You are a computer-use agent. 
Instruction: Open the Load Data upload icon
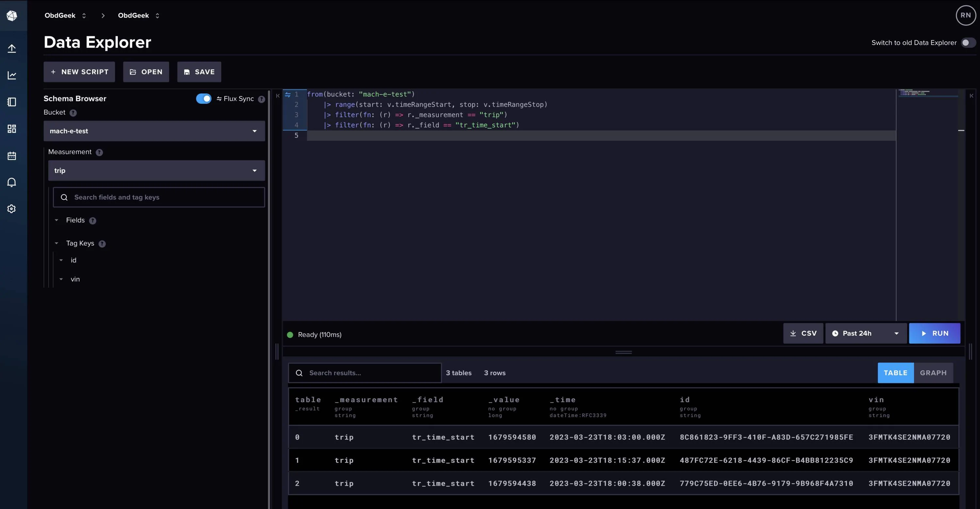(12, 48)
